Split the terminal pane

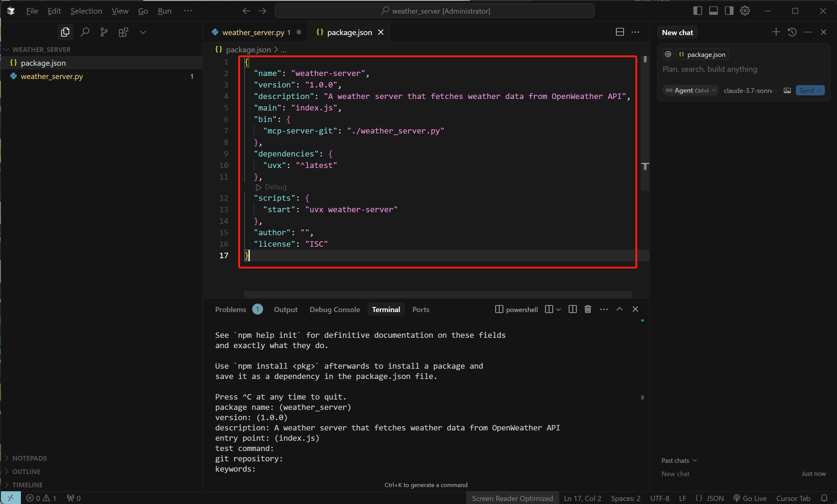pos(572,309)
